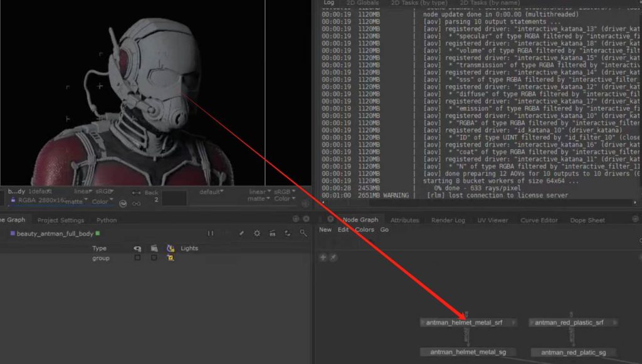Click the clapperboard icon in the Scene Graph toolbar

(x=272, y=234)
